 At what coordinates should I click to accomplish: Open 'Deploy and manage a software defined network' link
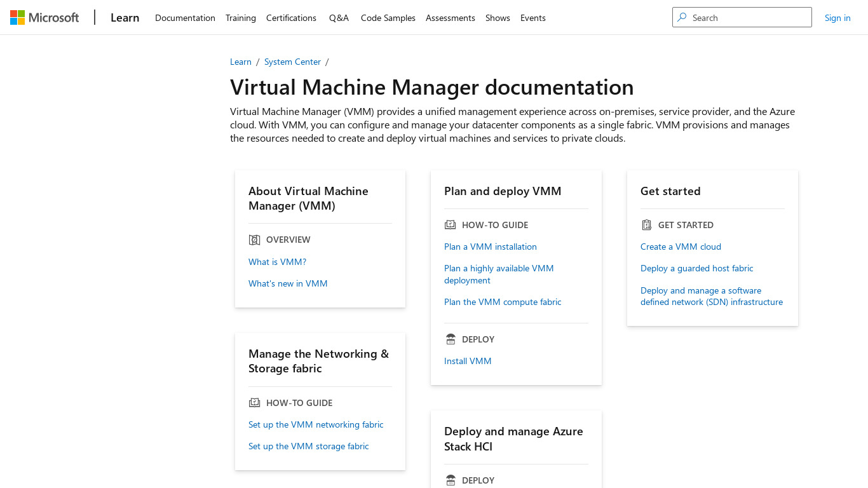[x=712, y=296]
